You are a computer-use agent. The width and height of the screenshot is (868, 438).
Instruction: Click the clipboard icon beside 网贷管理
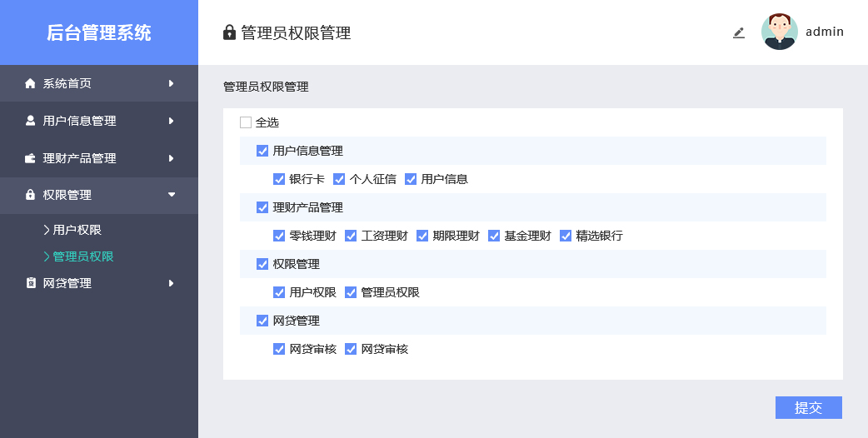[x=31, y=283]
